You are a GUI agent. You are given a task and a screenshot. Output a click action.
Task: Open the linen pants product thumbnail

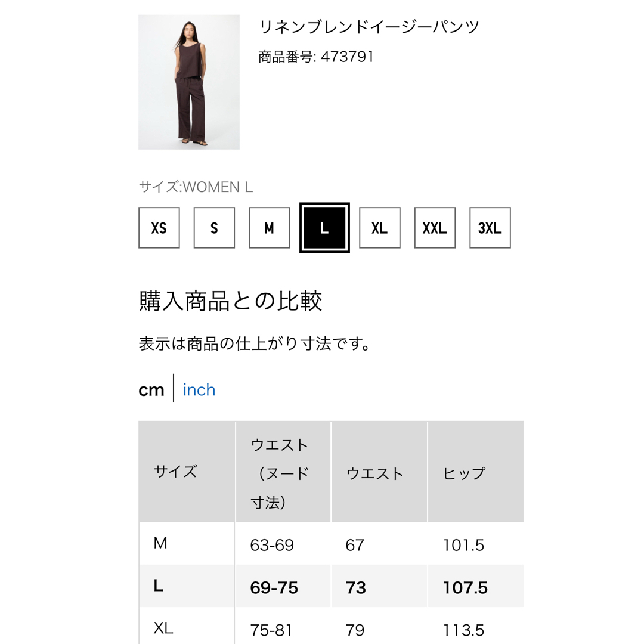pyautogui.click(x=189, y=82)
